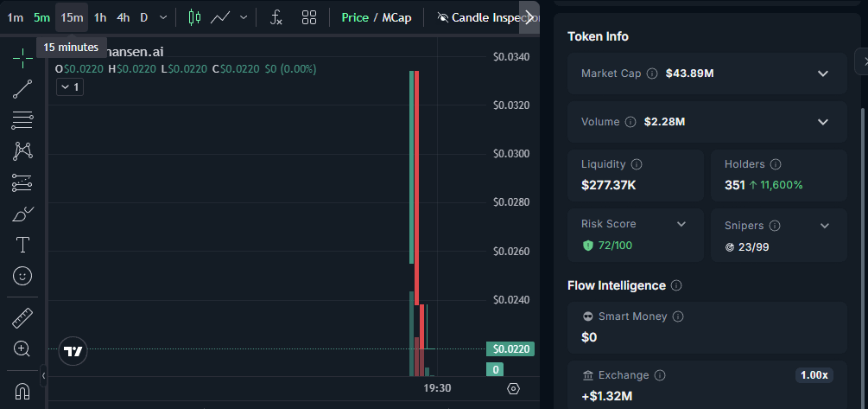Screen dimensions: 868x409
Task: Open chart settings gear near time axis
Action: point(513,388)
